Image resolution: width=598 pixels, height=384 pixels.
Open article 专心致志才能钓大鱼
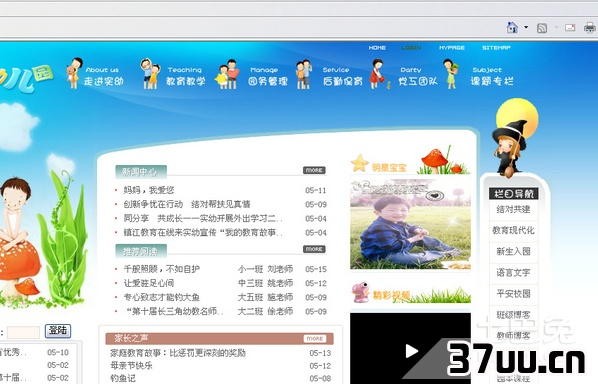click(x=161, y=297)
